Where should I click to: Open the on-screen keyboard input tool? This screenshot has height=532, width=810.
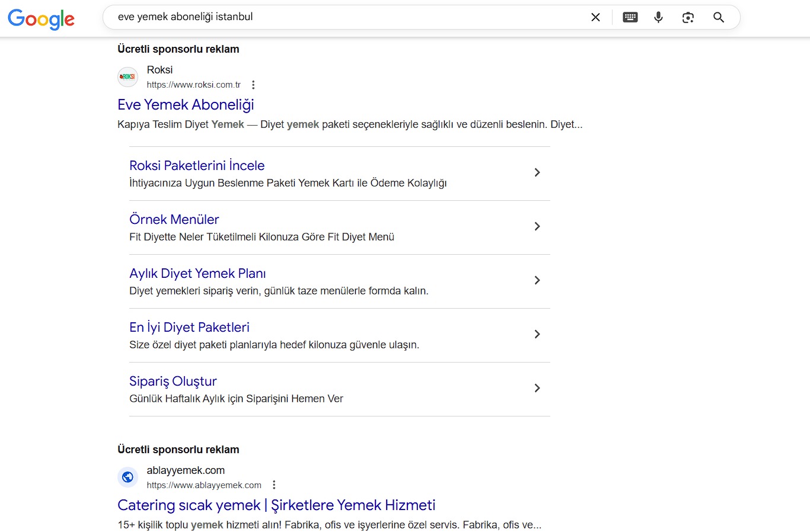[x=630, y=17]
